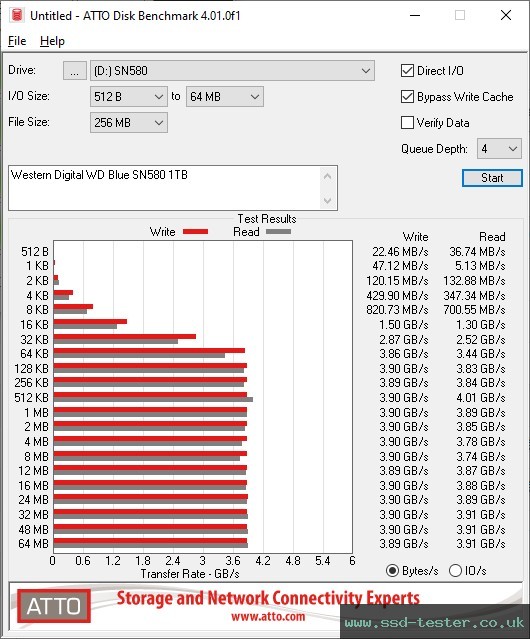The image size is (530, 639).
Task: Click the 64 MB row label in chart
Action: [x=33, y=544]
